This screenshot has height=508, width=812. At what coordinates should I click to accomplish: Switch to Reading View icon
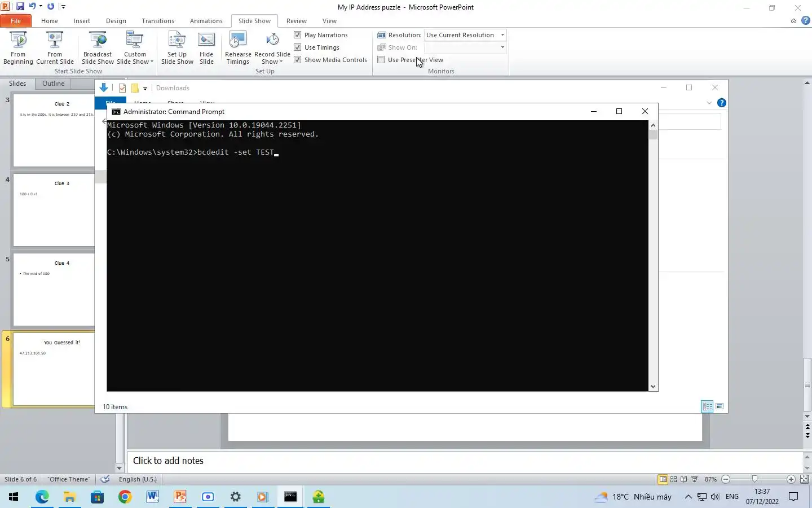click(x=684, y=479)
